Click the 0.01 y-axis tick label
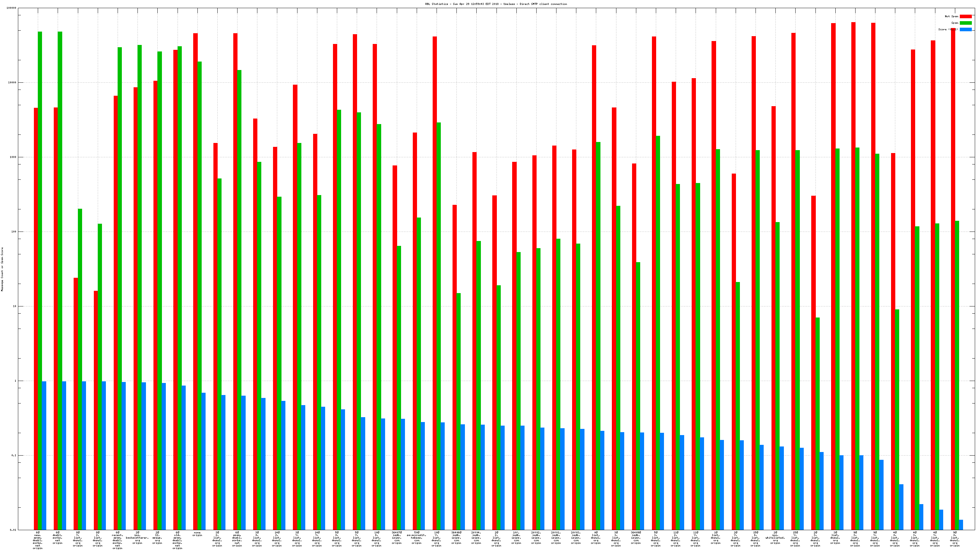 13,530
